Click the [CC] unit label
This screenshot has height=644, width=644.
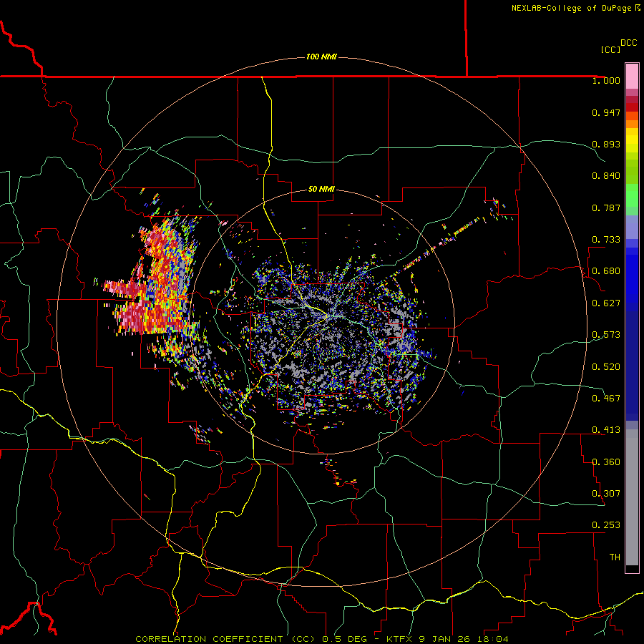point(610,49)
